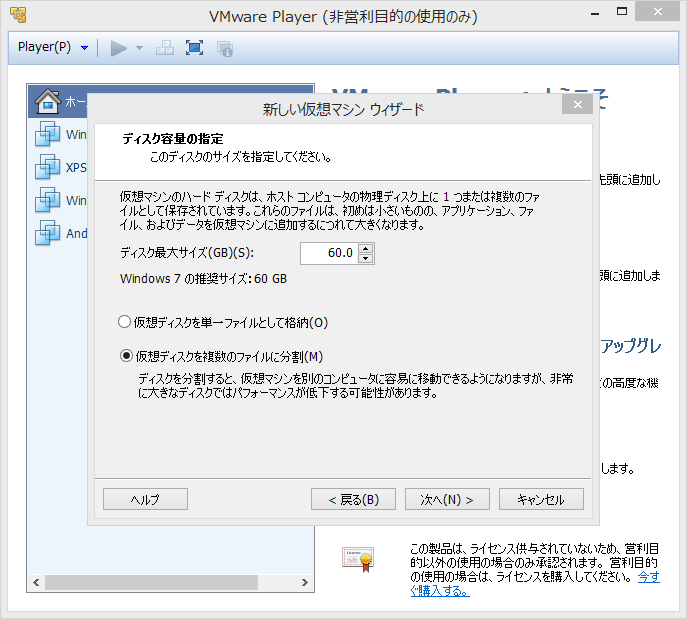Image resolution: width=687 pixels, height=619 pixels.
Task: Enter full screen mode icon
Action: [x=194, y=48]
